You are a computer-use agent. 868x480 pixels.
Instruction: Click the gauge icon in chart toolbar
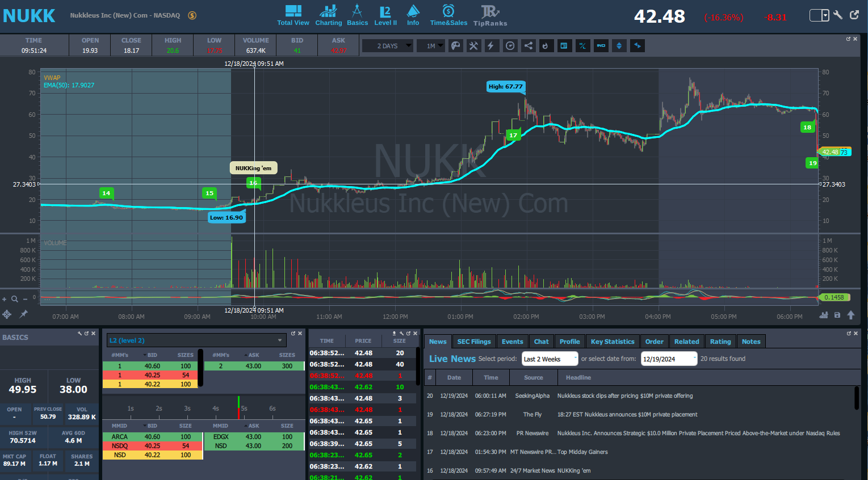tap(510, 46)
